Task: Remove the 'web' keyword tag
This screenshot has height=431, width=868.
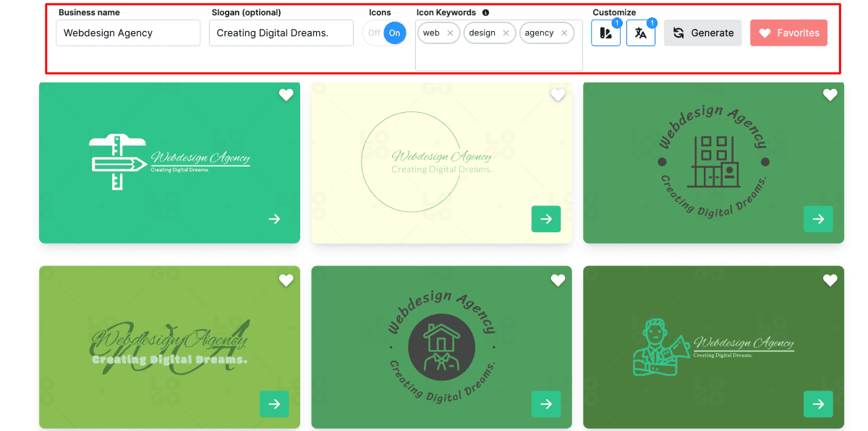Action: (x=450, y=33)
